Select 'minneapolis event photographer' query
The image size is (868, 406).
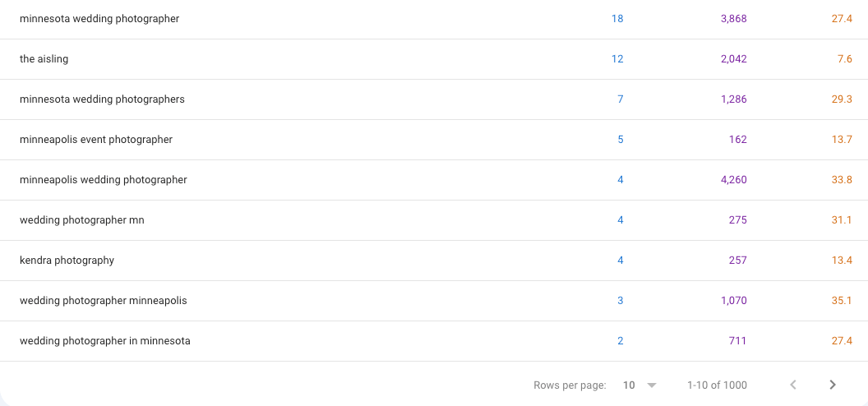coord(96,139)
